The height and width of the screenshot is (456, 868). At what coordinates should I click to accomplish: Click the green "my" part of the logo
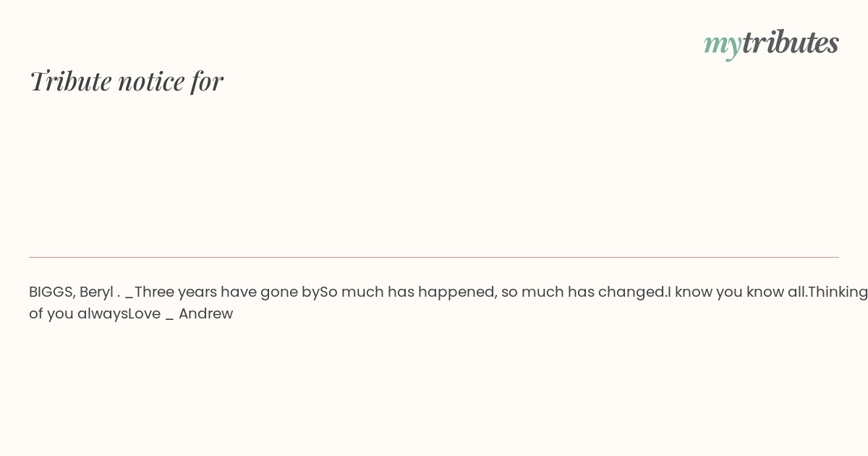722,46
